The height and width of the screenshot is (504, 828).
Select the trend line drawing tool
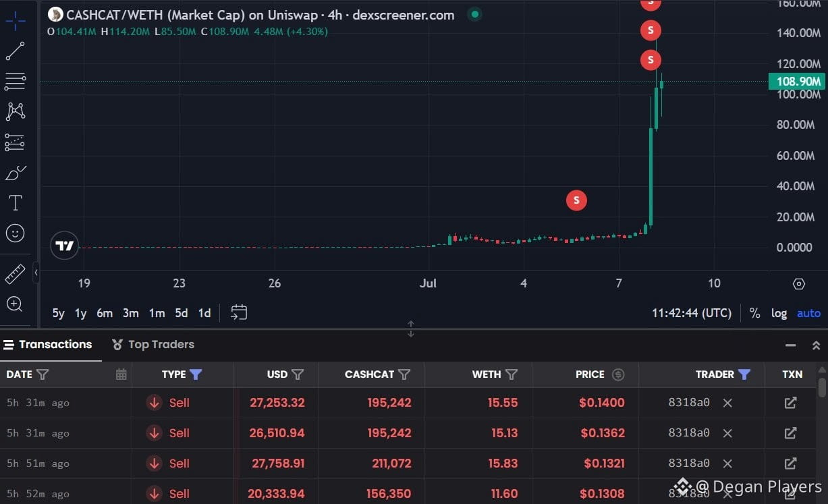[x=15, y=51]
